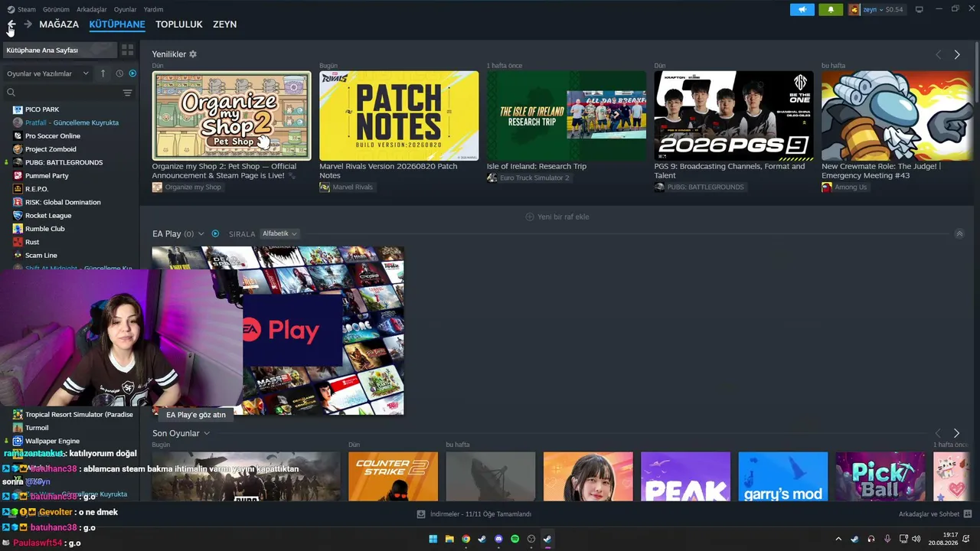Viewport: 980px width, 551px height.
Task: Sort the game list with the up arrow
Action: point(103,73)
